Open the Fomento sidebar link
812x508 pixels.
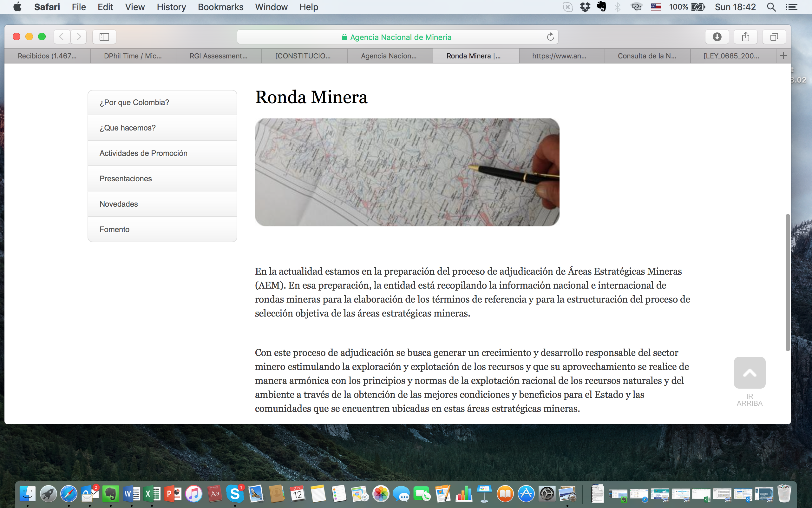tap(162, 230)
